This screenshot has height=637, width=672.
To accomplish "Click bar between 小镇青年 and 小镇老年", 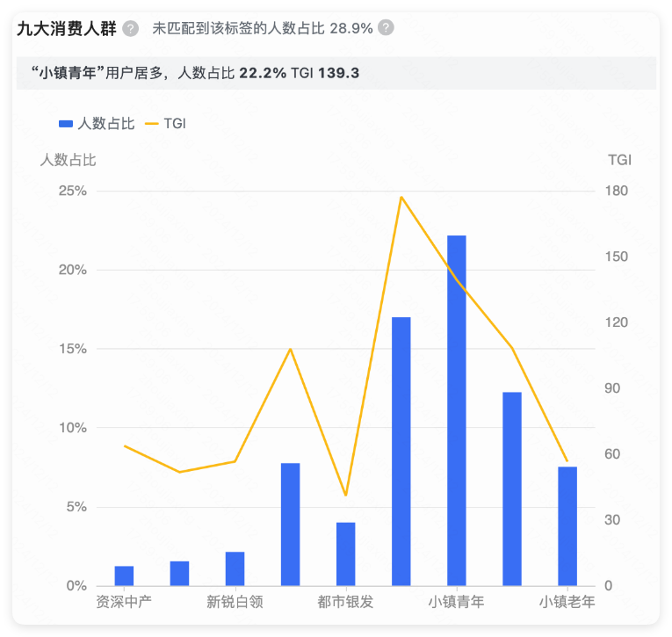I will point(511,489).
